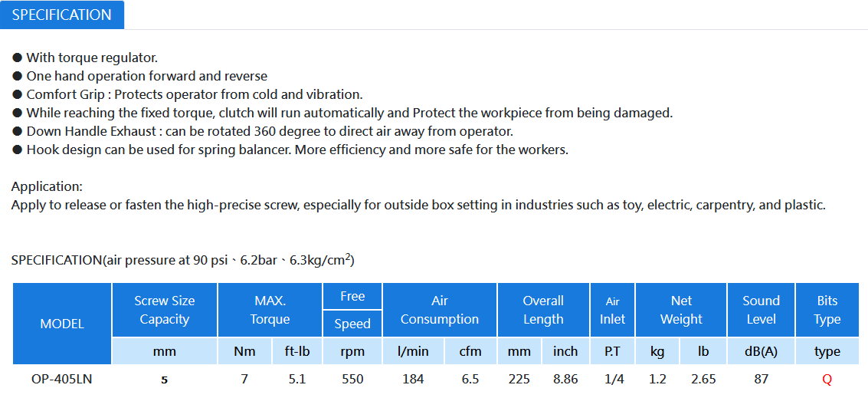Select the Sound Level header
Viewport: 868px width, 398px height.
point(761,310)
